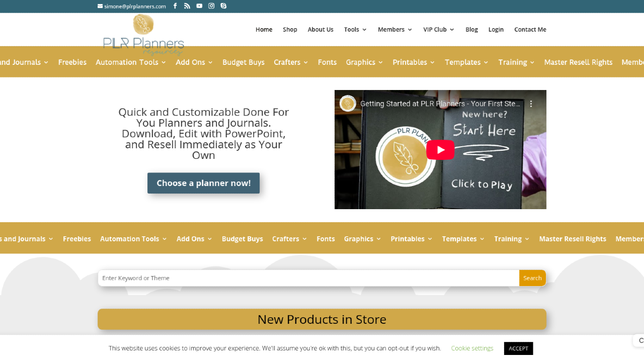Expand Crafters in upper gold bar
The width and height of the screenshot is (644, 362).
coord(291,62)
